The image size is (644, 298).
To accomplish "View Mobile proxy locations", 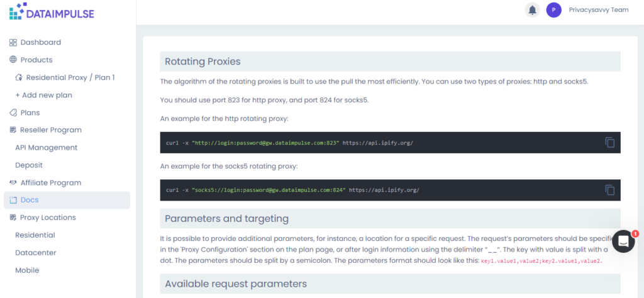I will coord(27,270).
